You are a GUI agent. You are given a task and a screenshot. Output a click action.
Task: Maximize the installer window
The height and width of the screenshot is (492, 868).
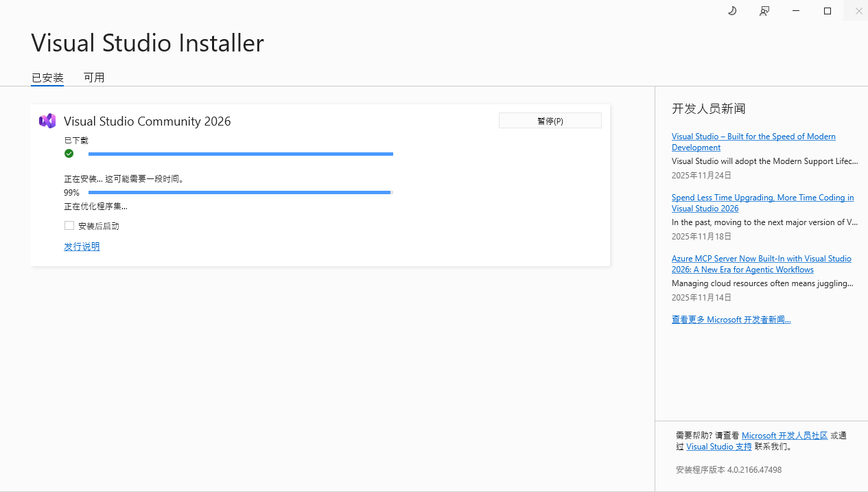[828, 11]
